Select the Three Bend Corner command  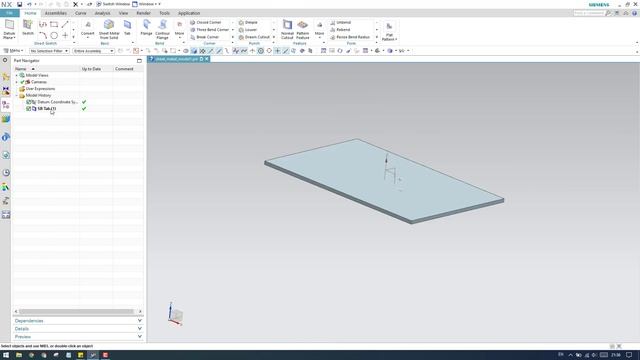209,30
